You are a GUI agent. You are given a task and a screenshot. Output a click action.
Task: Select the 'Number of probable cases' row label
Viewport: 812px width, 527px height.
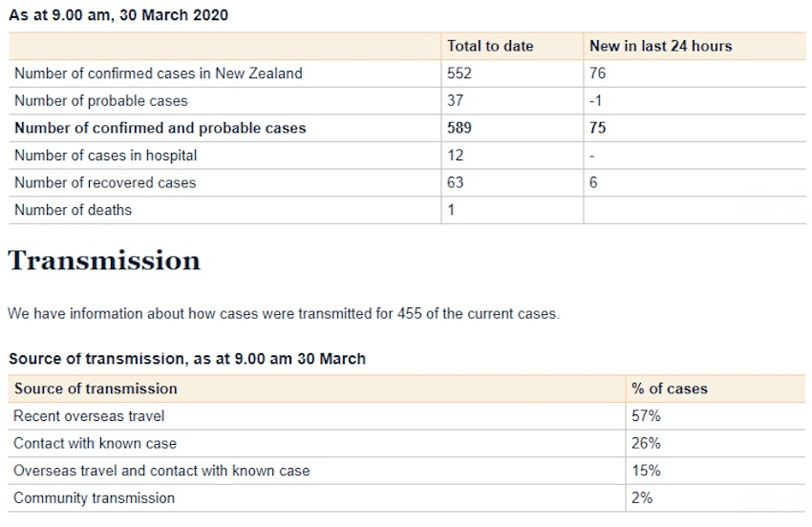pyautogui.click(x=100, y=100)
